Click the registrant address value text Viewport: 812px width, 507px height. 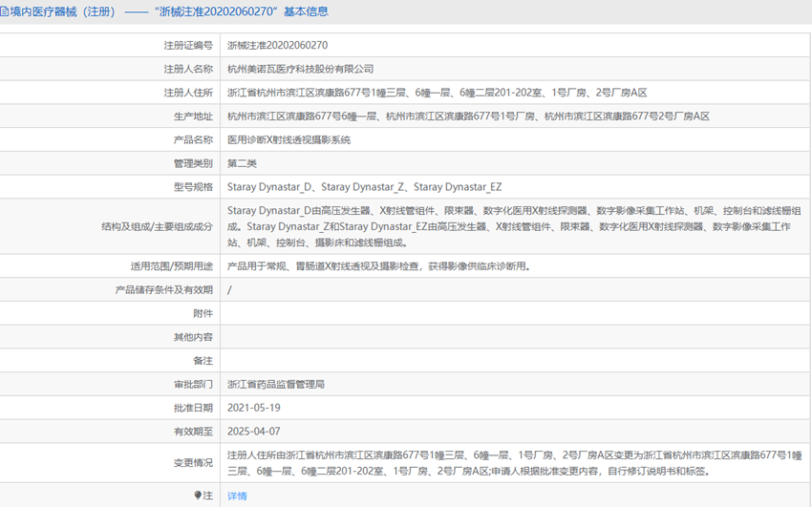pos(437,93)
